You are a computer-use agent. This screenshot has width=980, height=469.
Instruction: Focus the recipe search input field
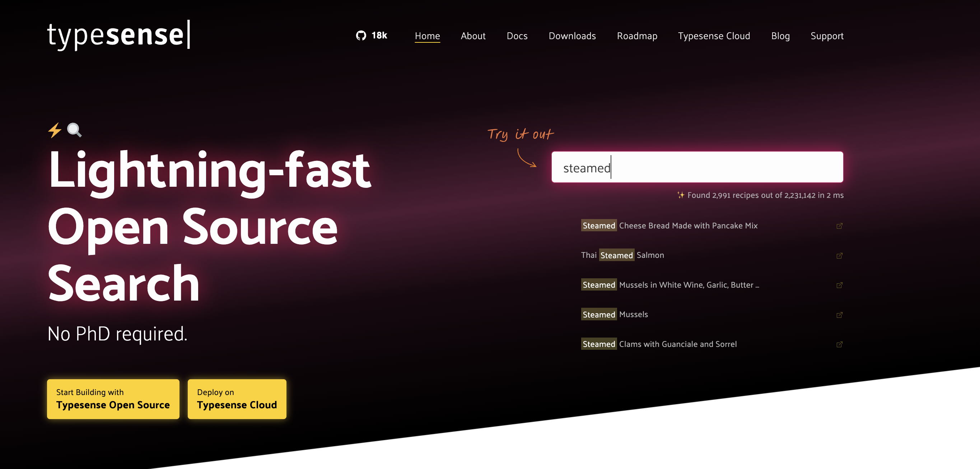tap(697, 167)
